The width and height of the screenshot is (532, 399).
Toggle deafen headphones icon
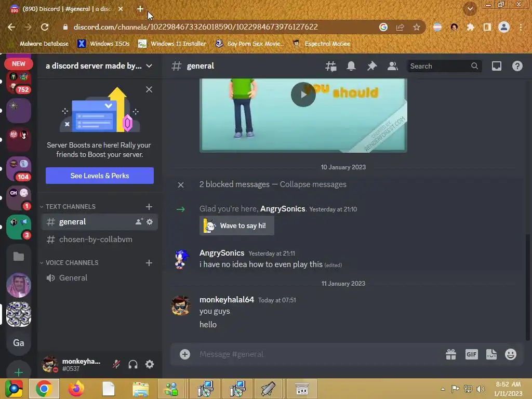click(133, 364)
